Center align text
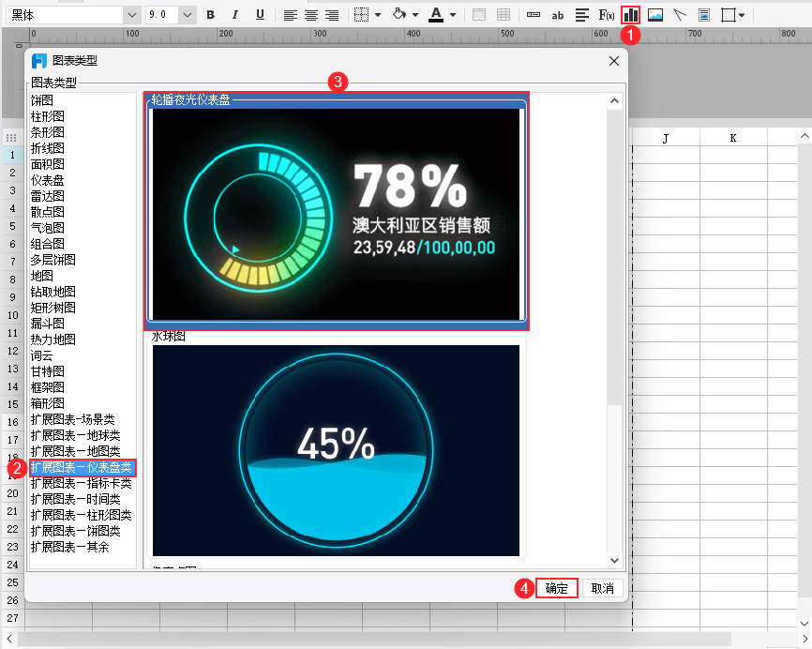 point(311,15)
